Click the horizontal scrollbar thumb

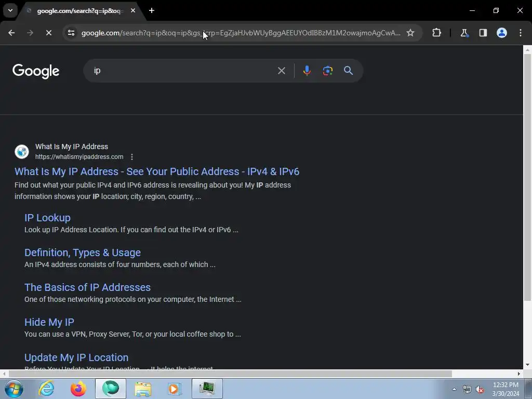[230, 374]
